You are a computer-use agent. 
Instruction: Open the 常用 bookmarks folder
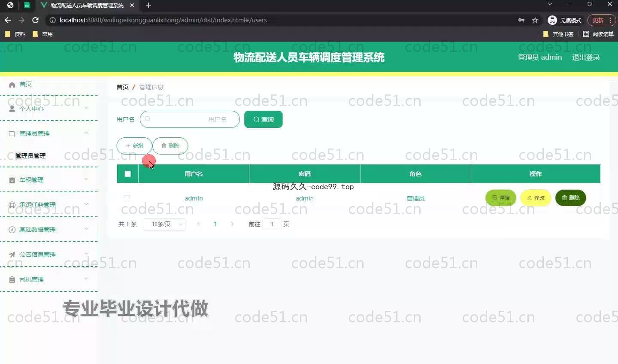pos(42,34)
